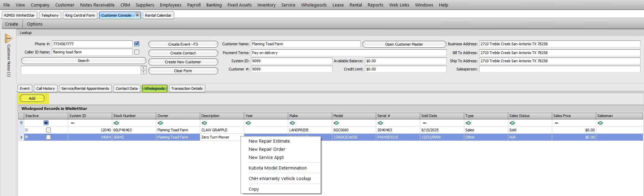Click Model column filter operator icon
Screen dimensions: 644x196
click(x=336, y=123)
